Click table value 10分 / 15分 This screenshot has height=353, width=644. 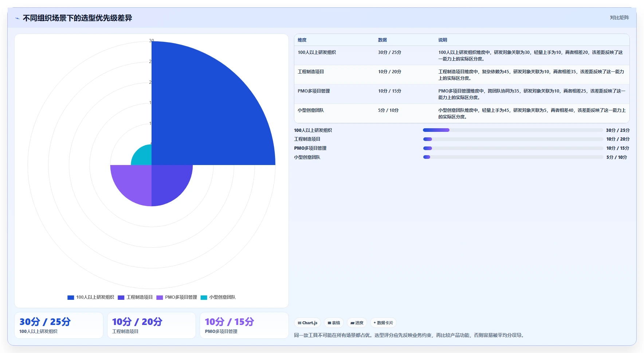click(389, 91)
